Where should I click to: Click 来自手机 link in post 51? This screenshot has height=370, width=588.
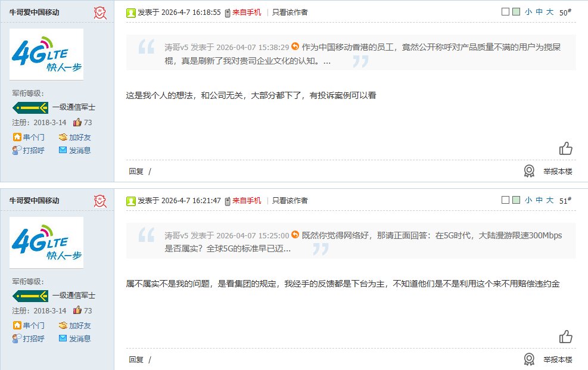click(247, 201)
